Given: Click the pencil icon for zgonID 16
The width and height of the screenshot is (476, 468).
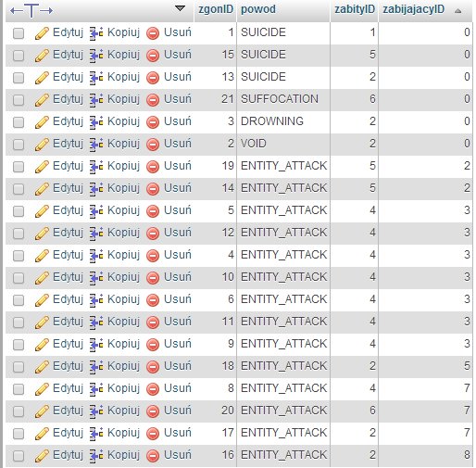Looking at the screenshot, I should (42, 456).
